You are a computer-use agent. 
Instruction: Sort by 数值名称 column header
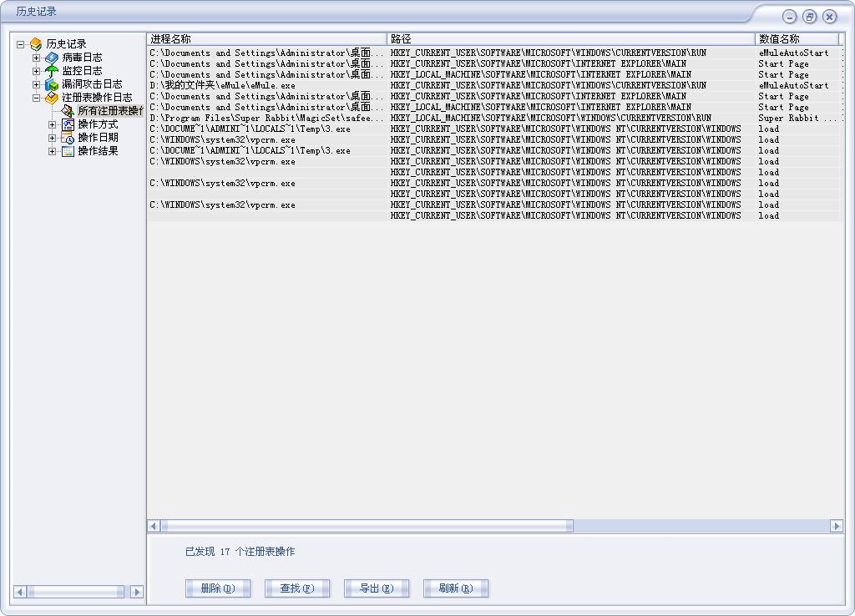coord(797,39)
